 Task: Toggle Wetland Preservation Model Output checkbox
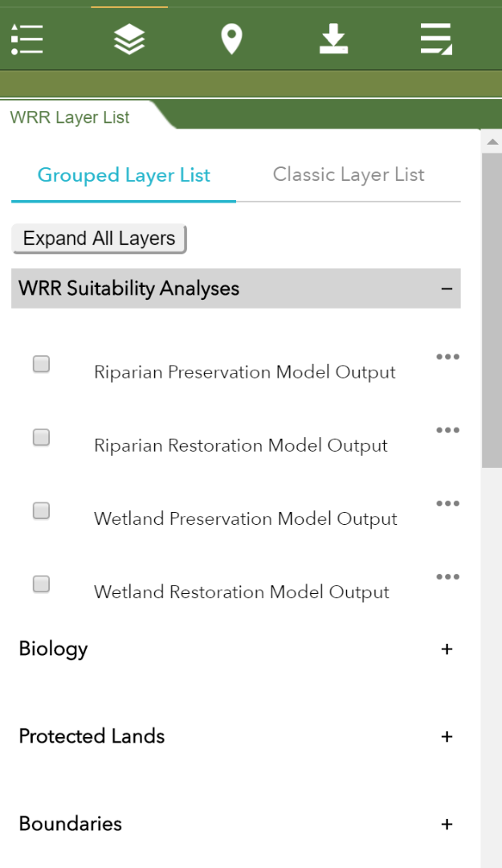tap(41, 510)
